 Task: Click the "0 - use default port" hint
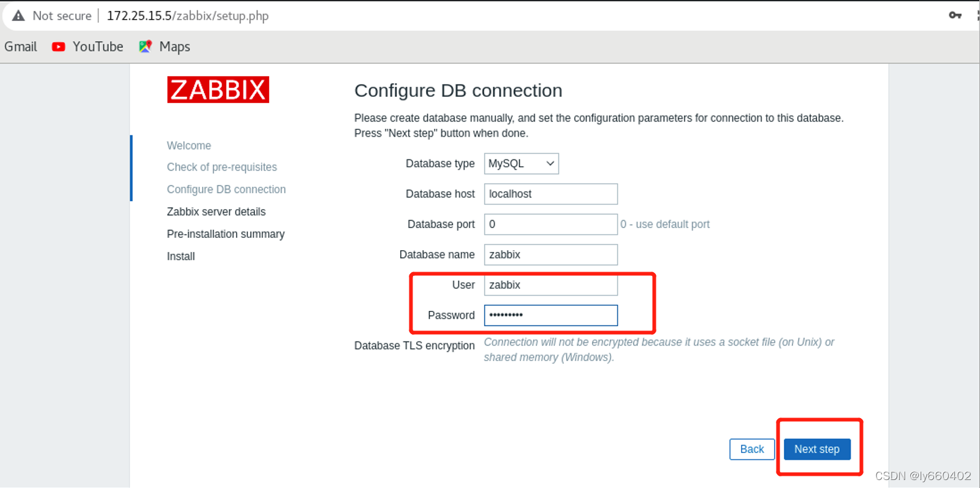point(665,224)
